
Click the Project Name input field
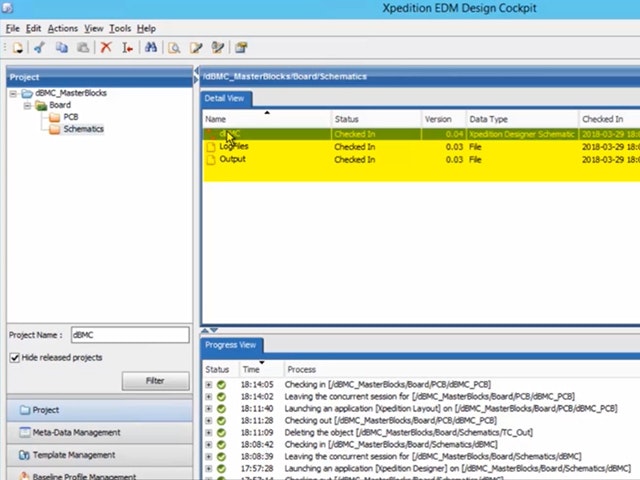(130, 335)
